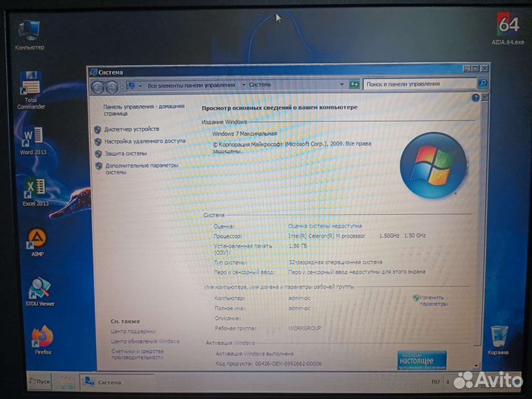This screenshot has height=399, width=532.
Task: Click the 'WORKGROUP' value
Action: click(x=304, y=328)
